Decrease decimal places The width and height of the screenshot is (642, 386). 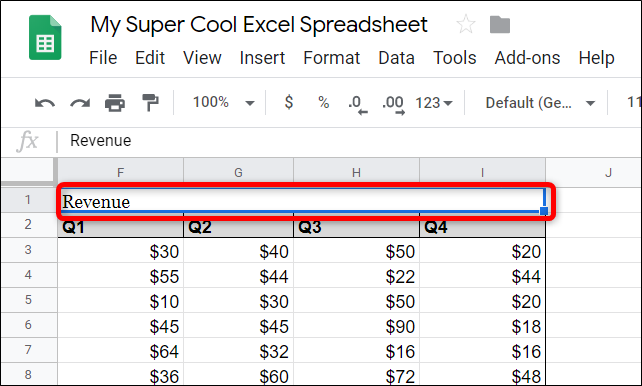click(358, 104)
